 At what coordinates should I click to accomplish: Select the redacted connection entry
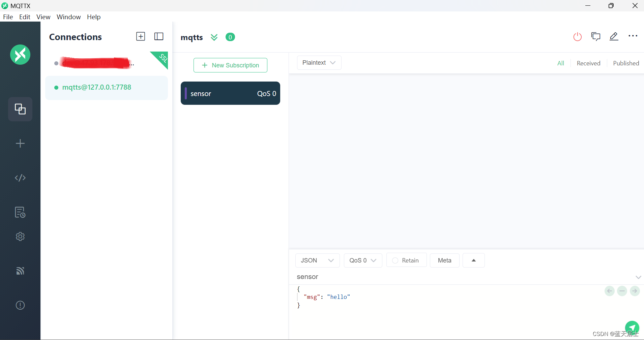107,63
